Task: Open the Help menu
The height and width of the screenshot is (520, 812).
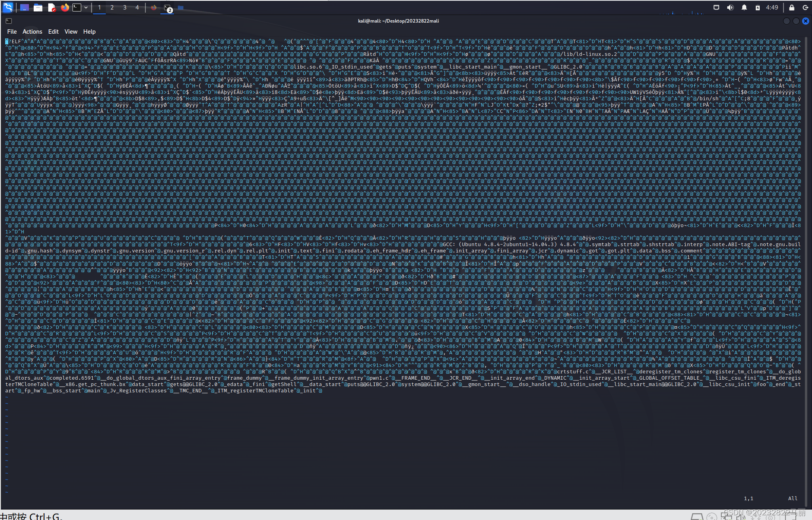Action: tap(89, 32)
